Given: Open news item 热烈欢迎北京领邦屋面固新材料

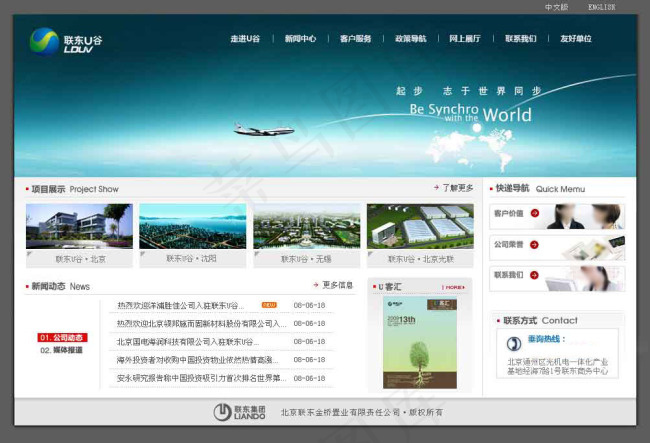Looking at the screenshot, I should tap(201, 323).
